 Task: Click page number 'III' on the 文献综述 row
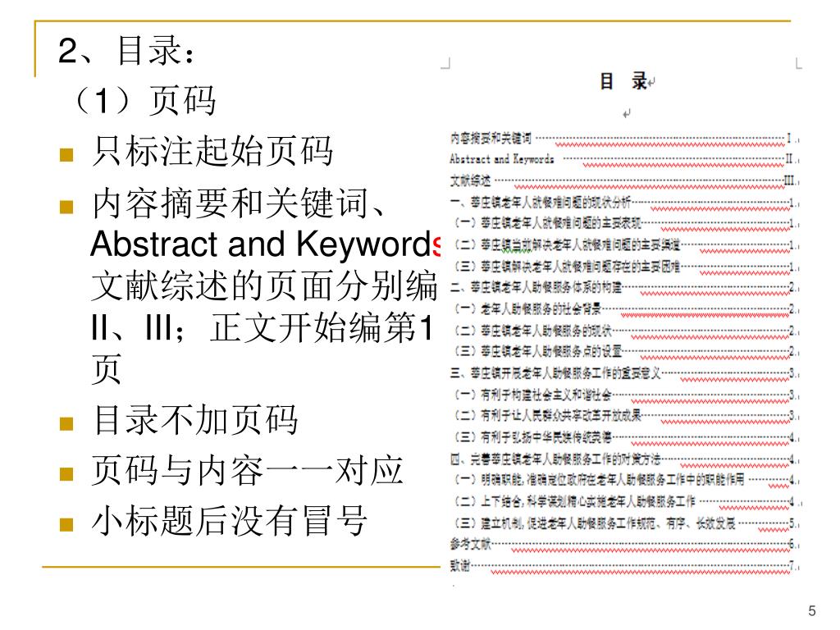click(788, 181)
